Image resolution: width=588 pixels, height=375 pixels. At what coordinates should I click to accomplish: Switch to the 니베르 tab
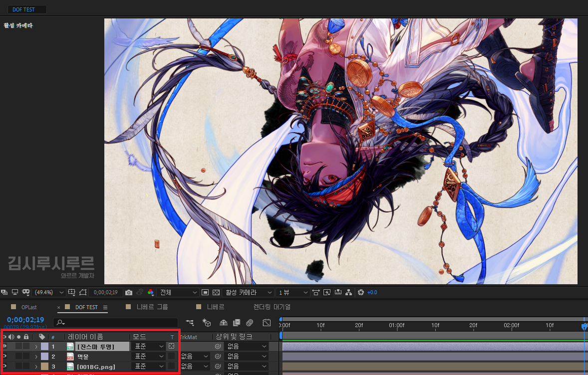pos(216,307)
